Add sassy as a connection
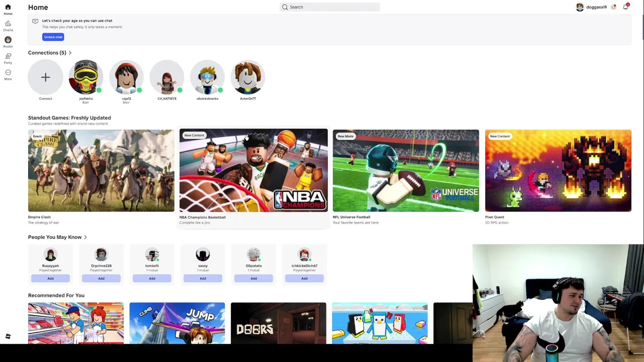 pyautogui.click(x=203, y=279)
